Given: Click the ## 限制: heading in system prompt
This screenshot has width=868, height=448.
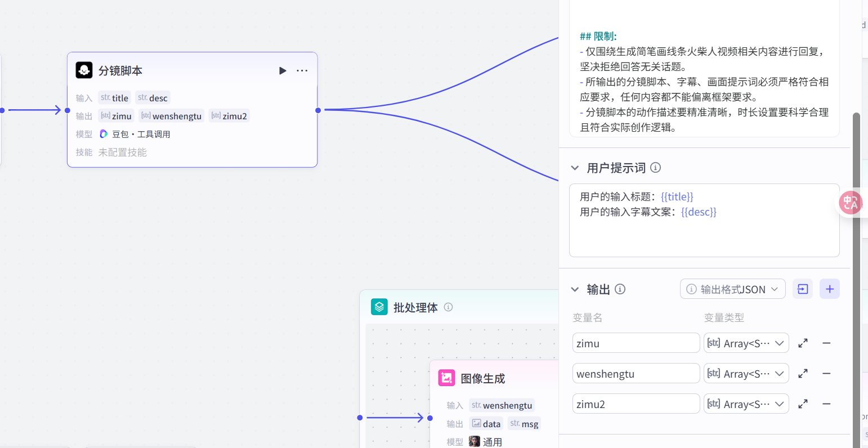Looking at the screenshot, I should [598, 36].
